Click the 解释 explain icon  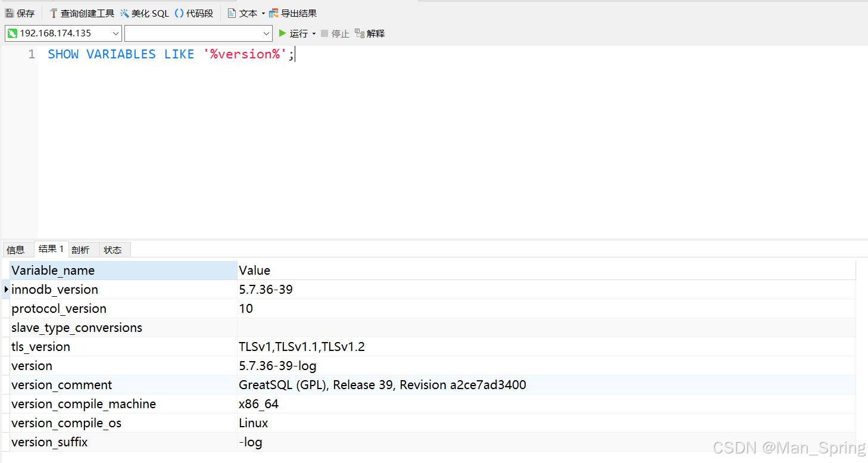(369, 33)
